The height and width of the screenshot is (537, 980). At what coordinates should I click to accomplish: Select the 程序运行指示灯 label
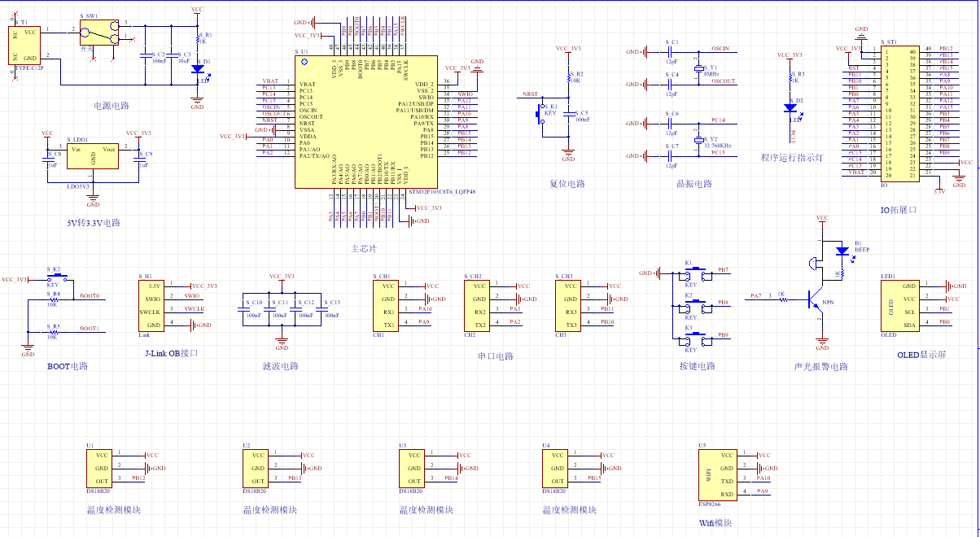pyautogui.click(x=792, y=158)
